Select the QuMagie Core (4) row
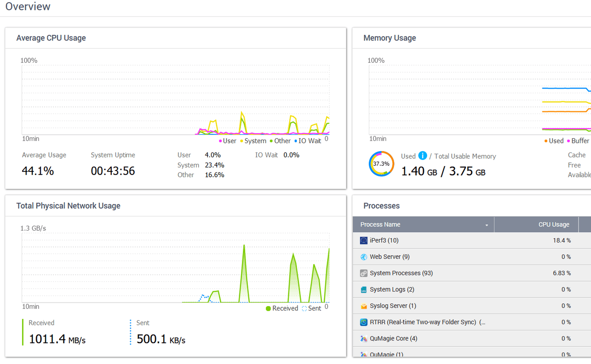Image resolution: width=591 pixels, height=364 pixels. [472, 338]
